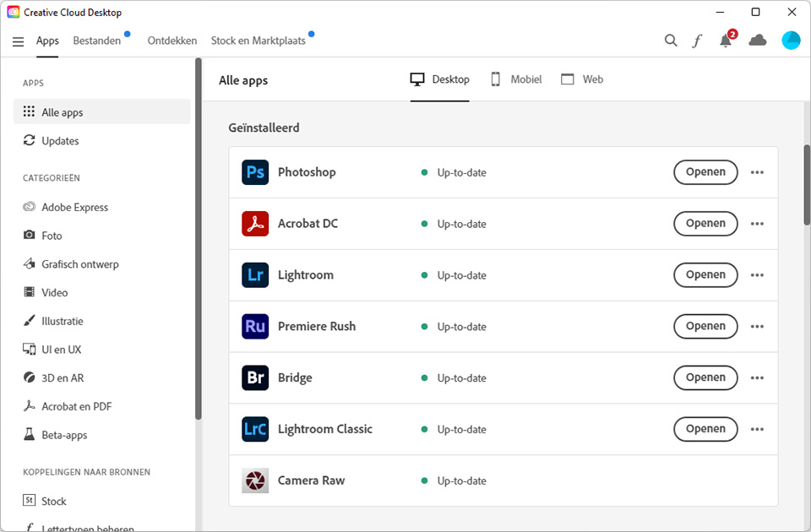Select the Video category
811x532 pixels.
[x=45, y=293]
